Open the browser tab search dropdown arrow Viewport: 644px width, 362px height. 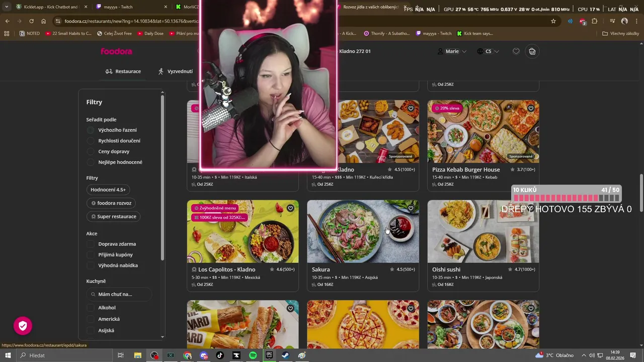[6, 7]
